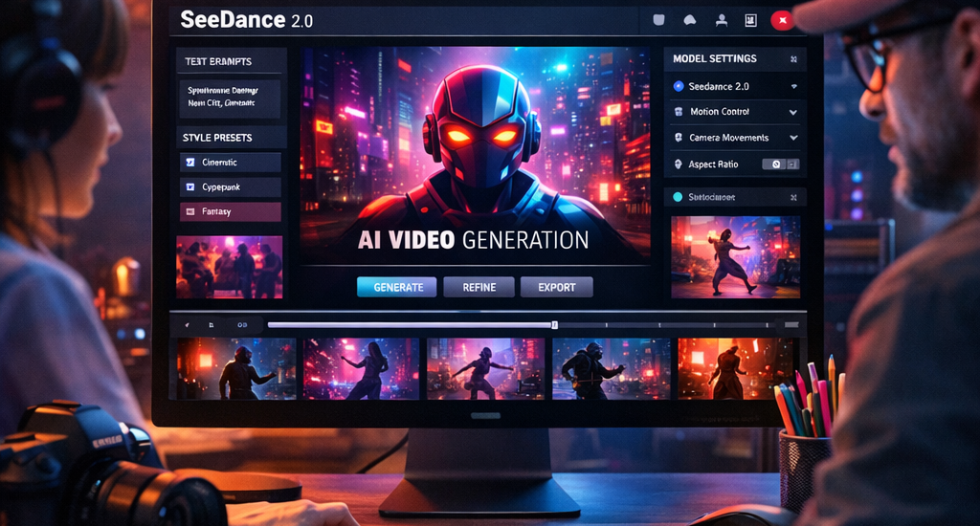Click the panel layout icon beside the user icon
Screen dimensions: 980x526
point(750,21)
